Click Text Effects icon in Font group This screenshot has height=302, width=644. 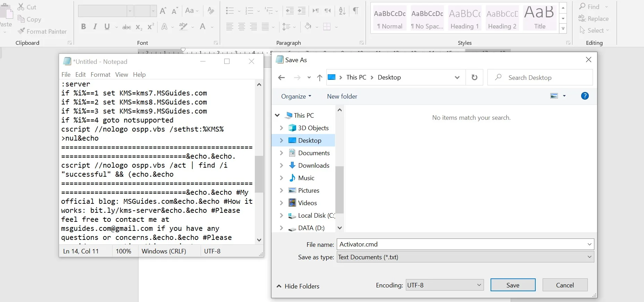[165, 26]
